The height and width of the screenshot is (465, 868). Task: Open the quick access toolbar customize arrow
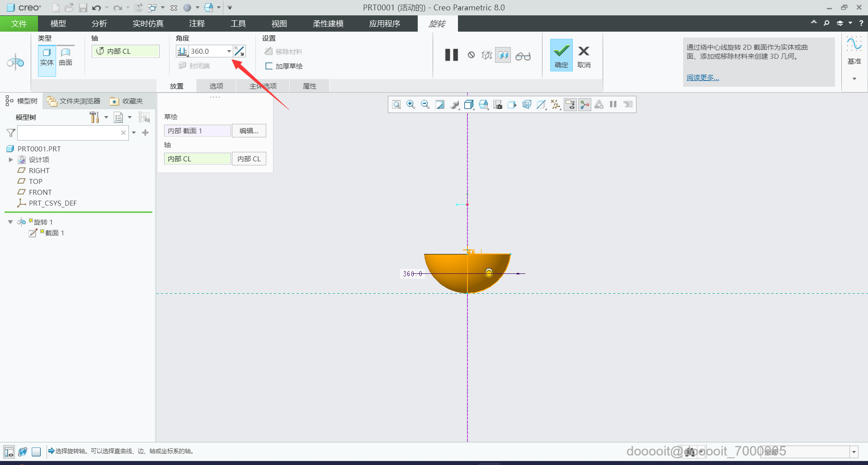[230, 8]
